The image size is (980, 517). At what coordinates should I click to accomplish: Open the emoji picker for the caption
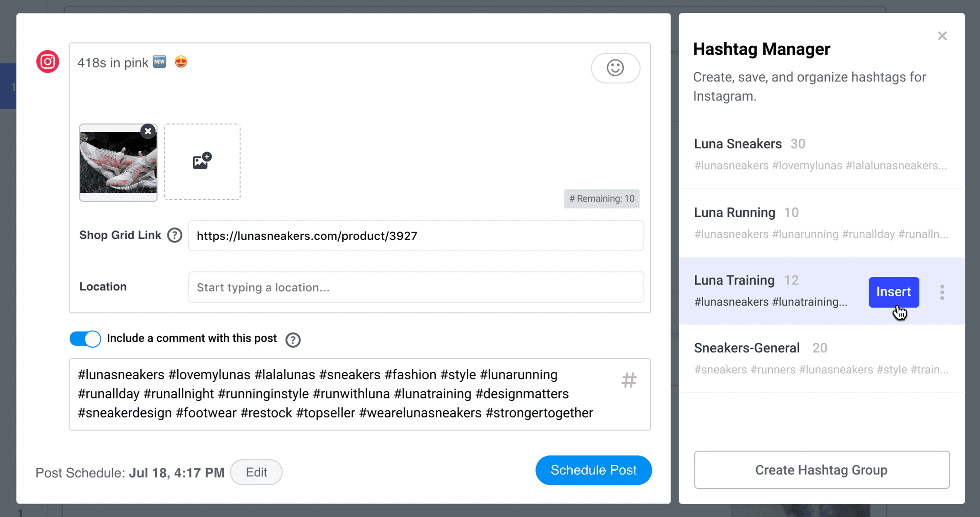tap(615, 68)
